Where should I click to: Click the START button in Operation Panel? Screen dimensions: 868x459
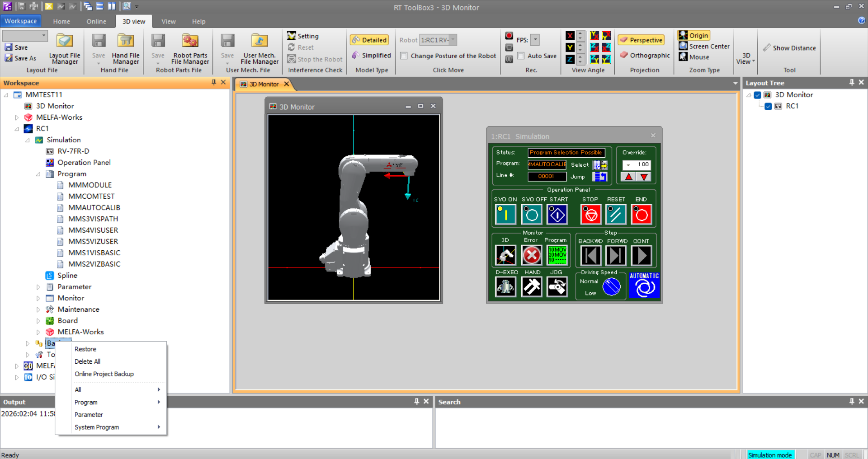(557, 215)
